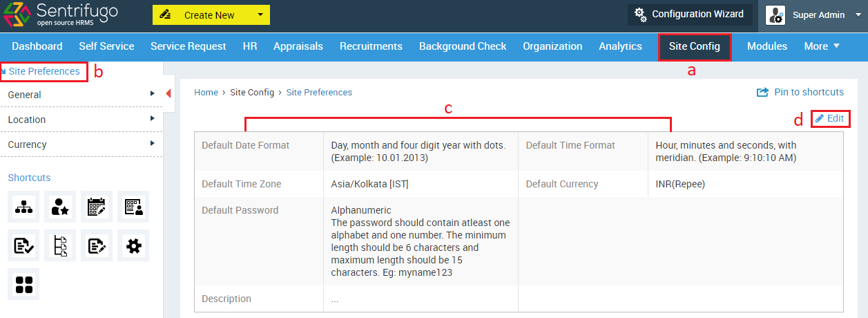This screenshot has width=868, height=318.
Task: Open the More navigation dropdown
Action: tap(822, 46)
